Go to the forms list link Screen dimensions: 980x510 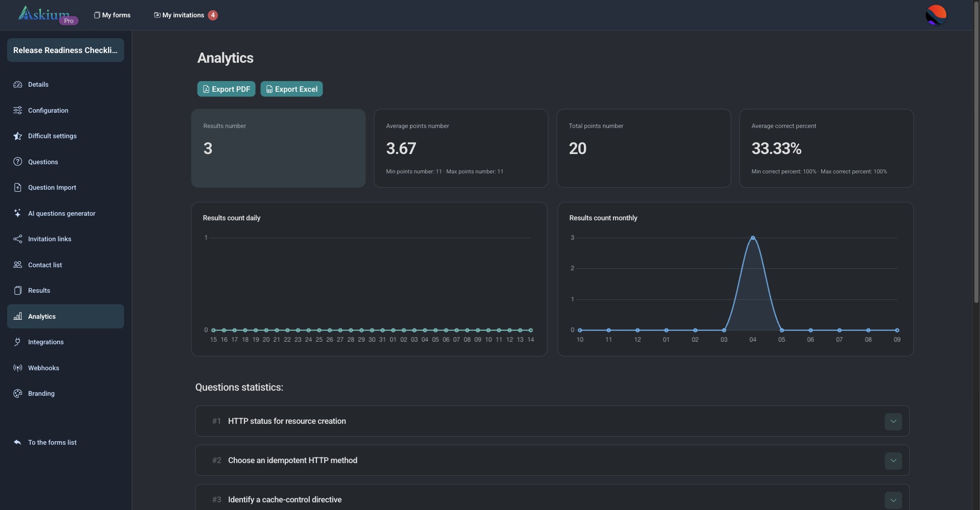click(52, 443)
